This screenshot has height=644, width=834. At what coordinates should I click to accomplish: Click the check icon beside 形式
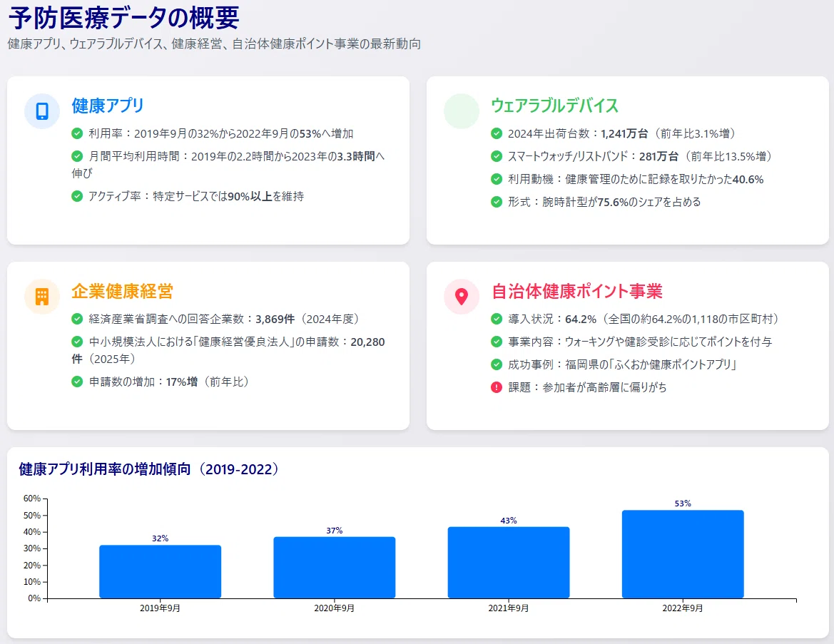pos(497,202)
